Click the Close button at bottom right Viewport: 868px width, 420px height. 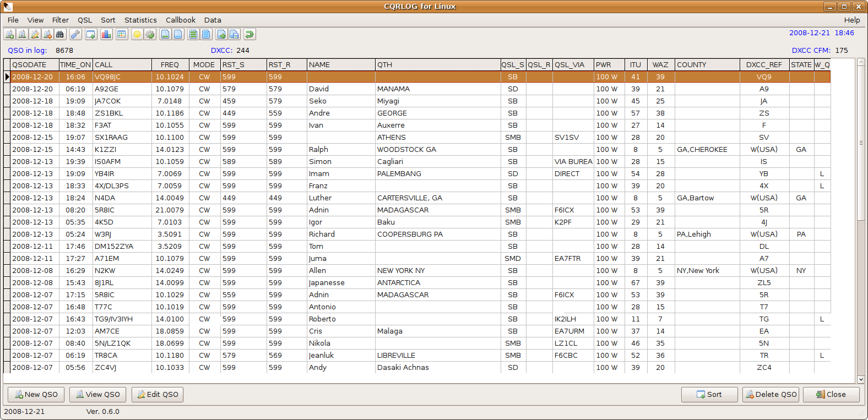831,395
